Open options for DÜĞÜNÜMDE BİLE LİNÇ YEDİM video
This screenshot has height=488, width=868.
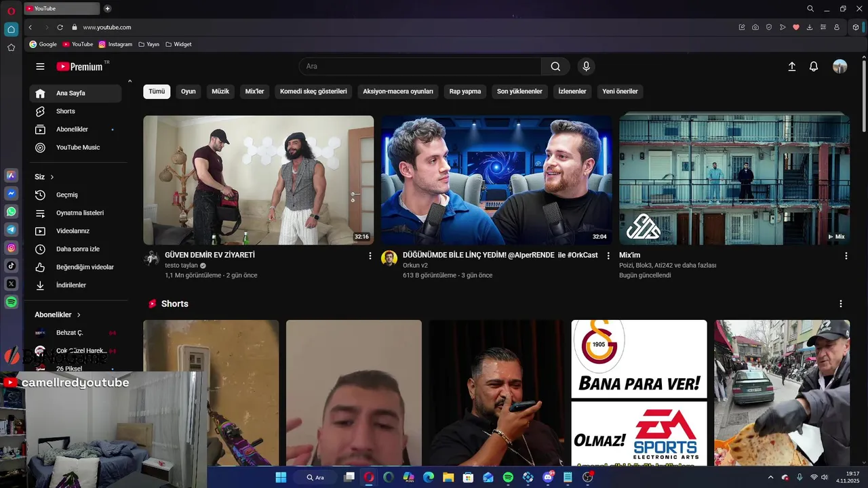click(608, 256)
